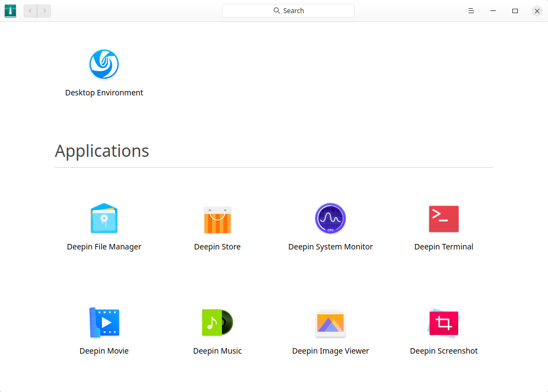The height and width of the screenshot is (392, 548).
Task: Open the Deepin Music icon
Action: tap(218, 322)
